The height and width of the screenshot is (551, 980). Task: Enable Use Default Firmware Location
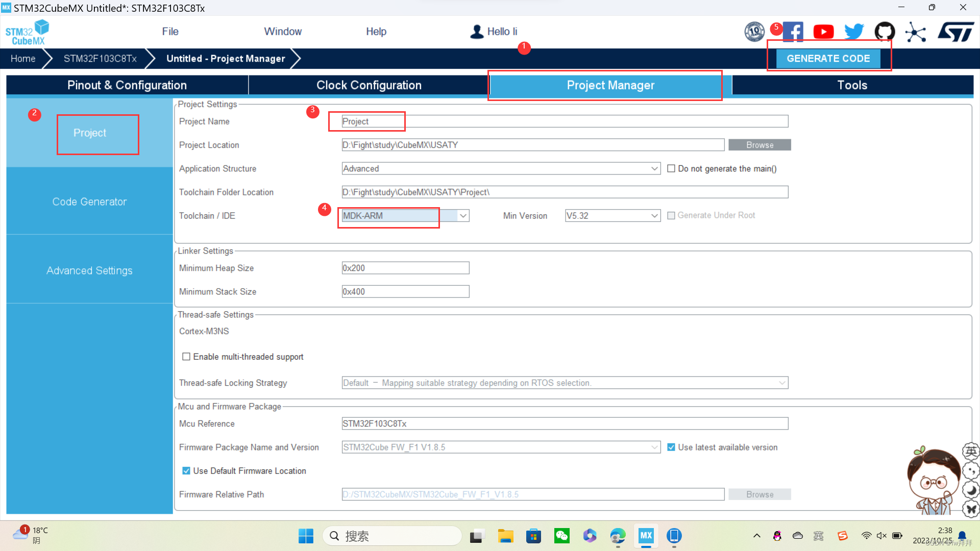pyautogui.click(x=186, y=471)
